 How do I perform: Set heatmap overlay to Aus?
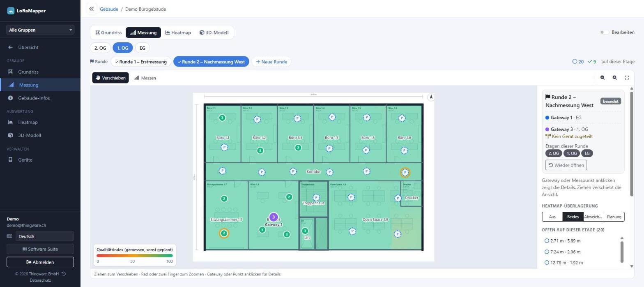[x=552, y=217]
